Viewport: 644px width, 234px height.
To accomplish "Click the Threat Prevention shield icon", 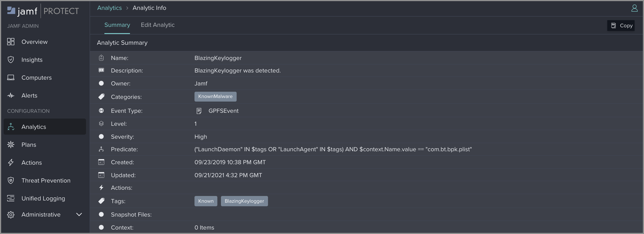I will [x=11, y=180].
